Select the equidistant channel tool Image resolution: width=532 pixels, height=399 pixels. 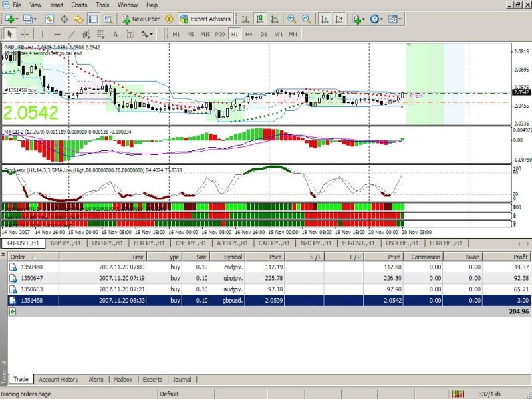tap(86, 34)
